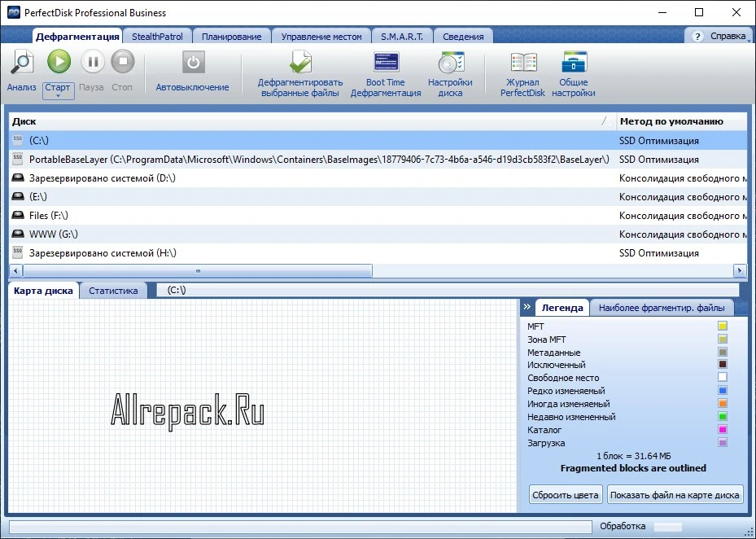Open the Сведения tab
This screenshot has height=539, width=756.
[x=463, y=37]
